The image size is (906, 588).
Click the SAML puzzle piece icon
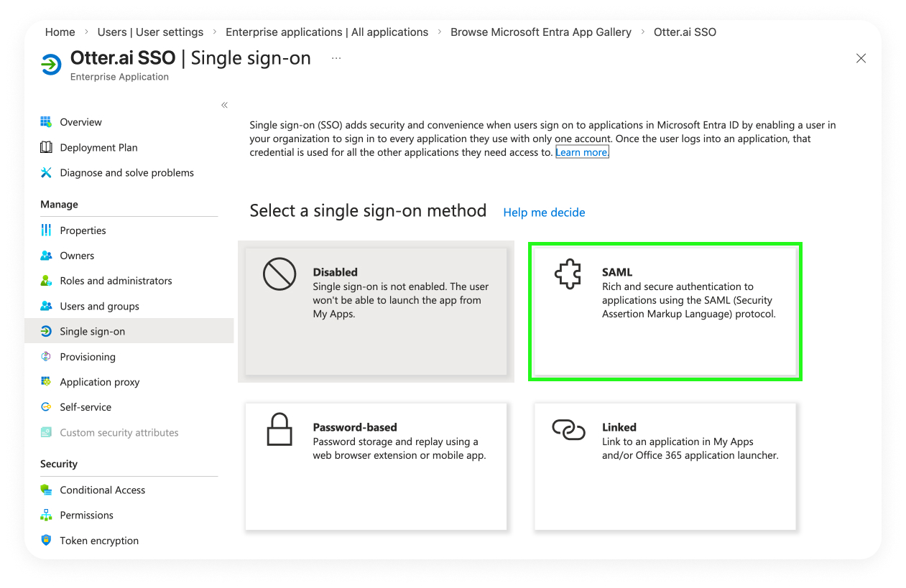pos(567,274)
